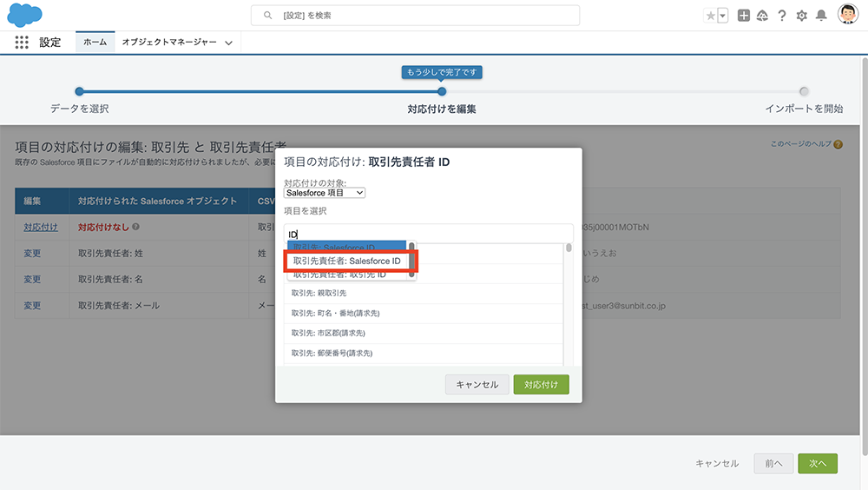Switch to the オブジェクトマネージャー tab
868x490 pixels.
[x=169, y=42]
